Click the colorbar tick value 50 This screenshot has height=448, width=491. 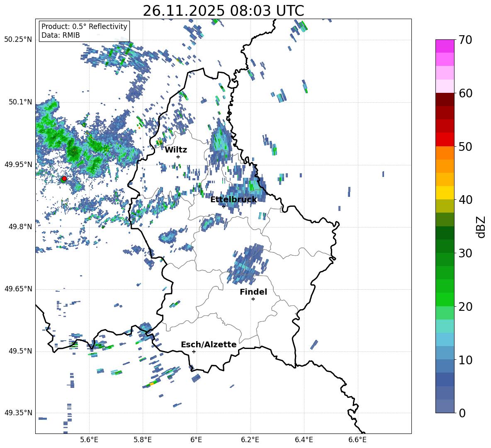coord(465,147)
